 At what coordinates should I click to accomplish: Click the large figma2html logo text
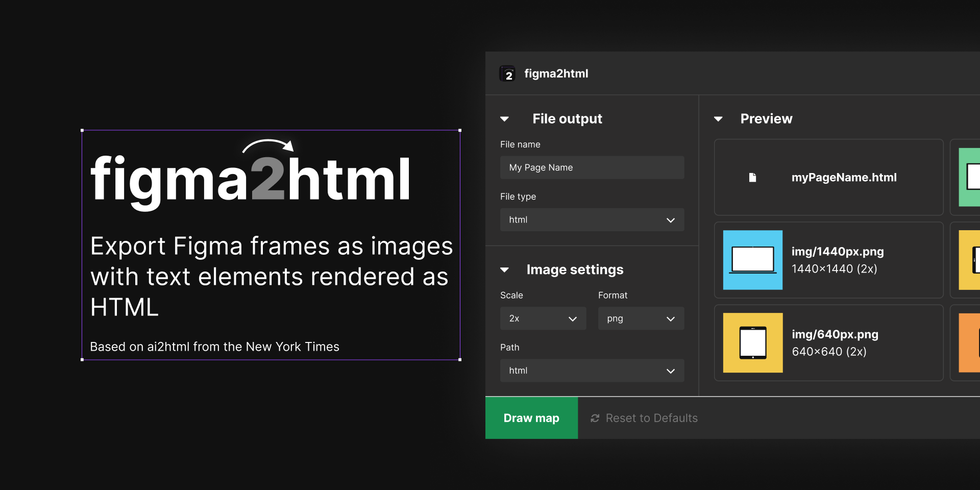(251, 176)
